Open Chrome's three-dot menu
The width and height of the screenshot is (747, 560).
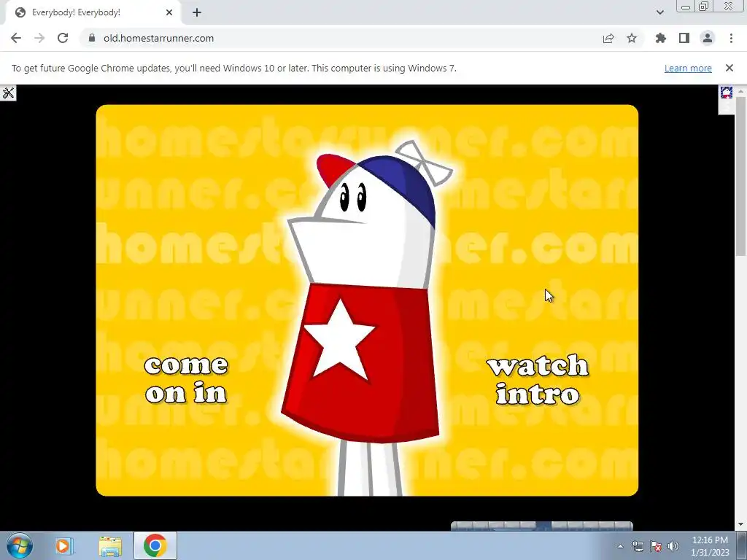tap(731, 38)
